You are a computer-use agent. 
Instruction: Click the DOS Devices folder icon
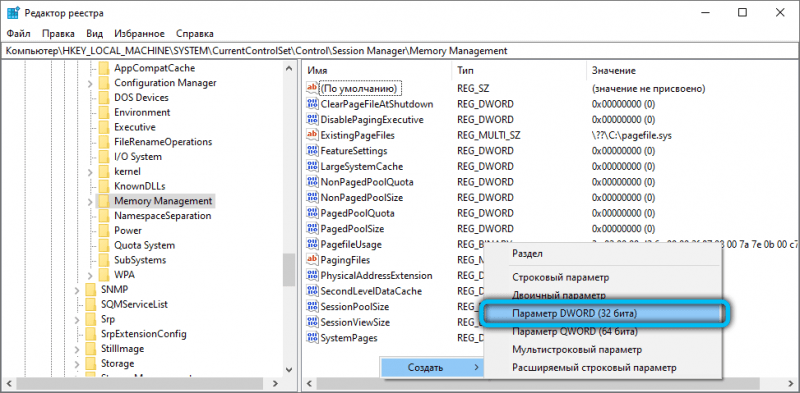point(104,97)
